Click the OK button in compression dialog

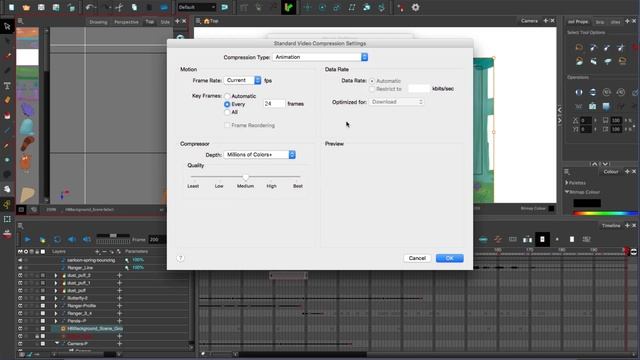pyautogui.click(x=449, y=258)
